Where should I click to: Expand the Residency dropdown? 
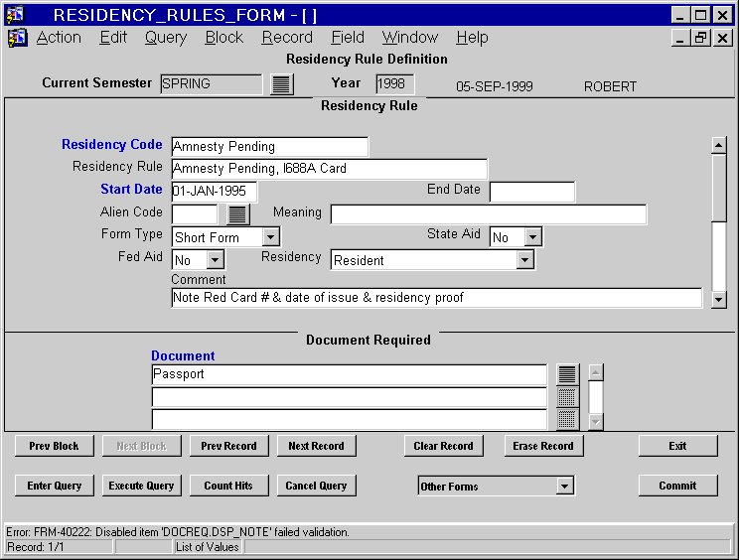click(524, 259)
